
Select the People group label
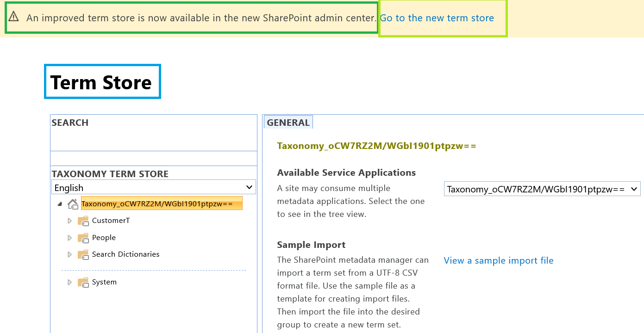[104, 238]
